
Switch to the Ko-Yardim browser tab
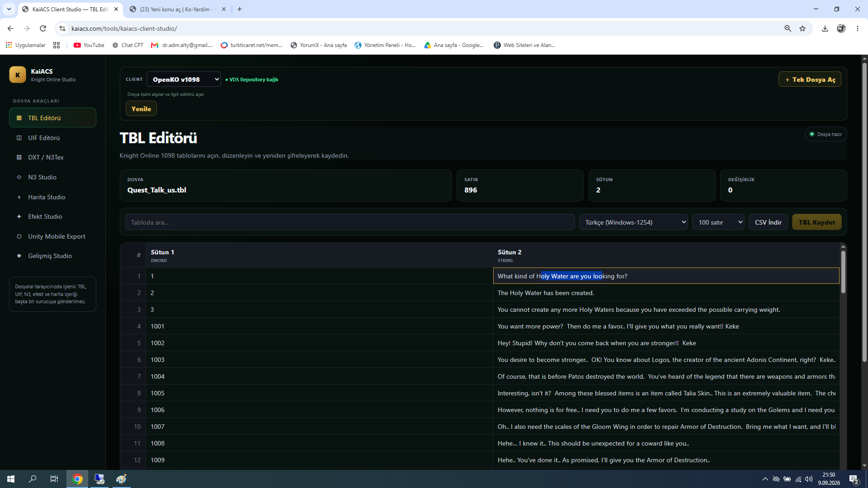pyautogui.click(x=177, y=9)
